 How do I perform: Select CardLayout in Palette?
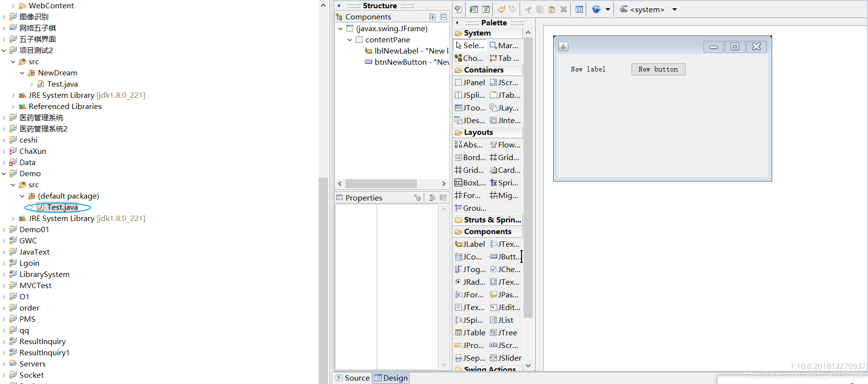pos(505,170)
